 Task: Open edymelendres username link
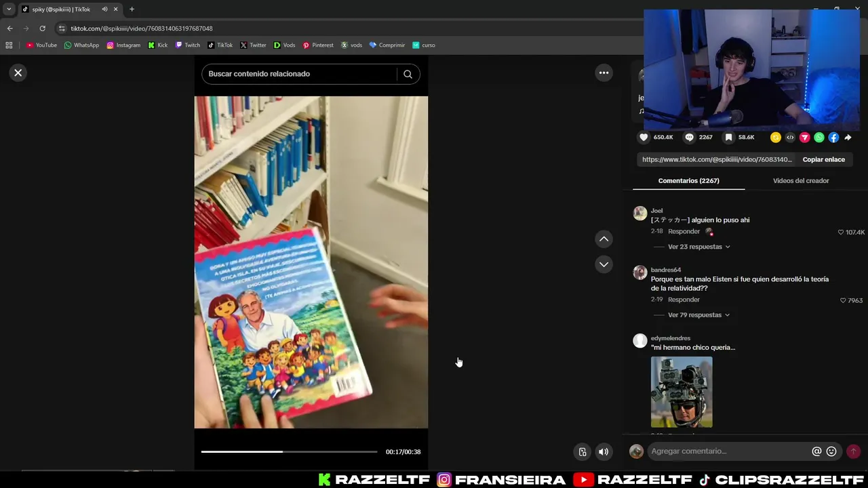(x=671, y=338)
